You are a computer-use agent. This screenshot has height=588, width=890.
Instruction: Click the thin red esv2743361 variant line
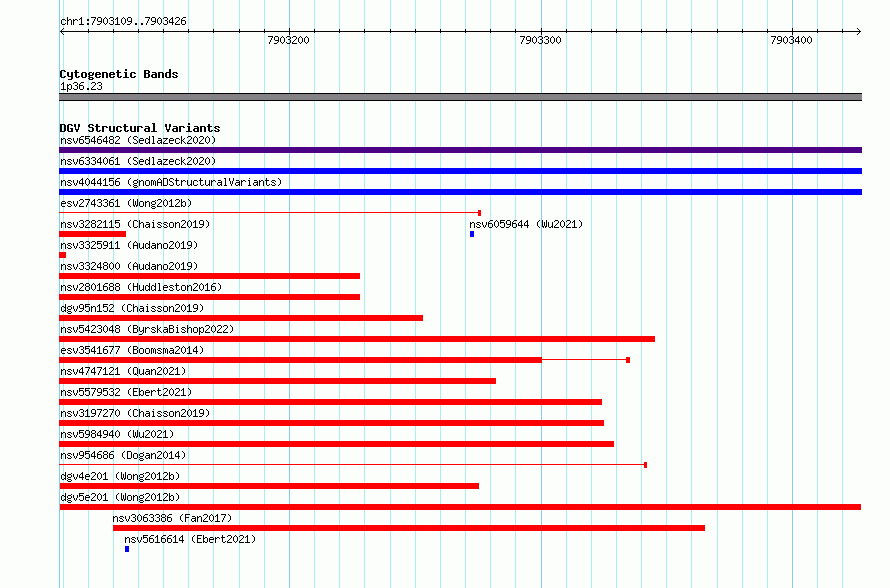tap(270, 213)
